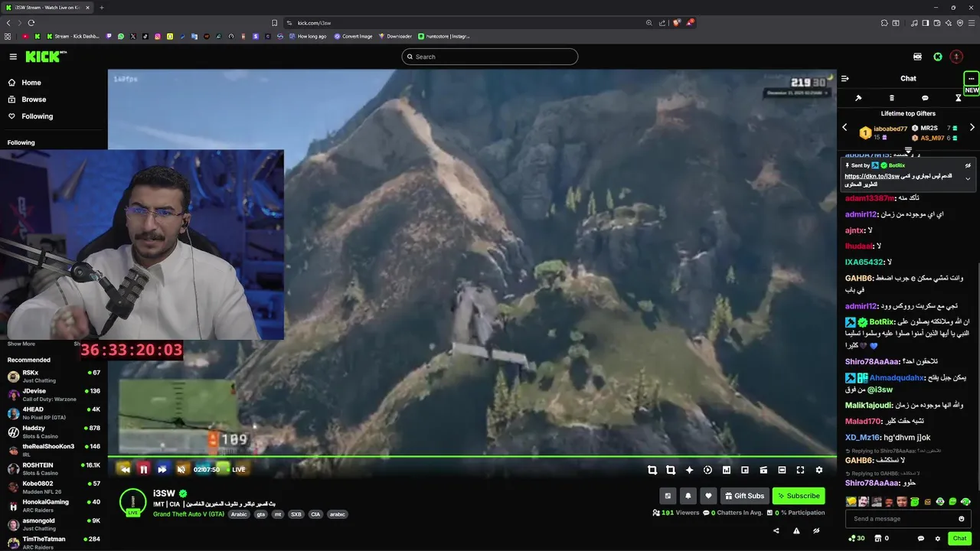This screenshot has height=551, width=980.
Task: Rewind the stream player
Action: pyautogui.click(x=125, y=469)
